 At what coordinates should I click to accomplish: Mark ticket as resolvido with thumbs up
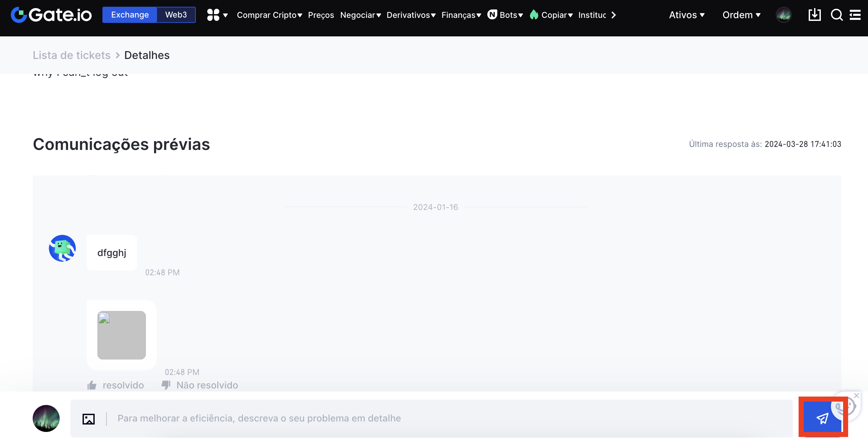coord(116,385)
